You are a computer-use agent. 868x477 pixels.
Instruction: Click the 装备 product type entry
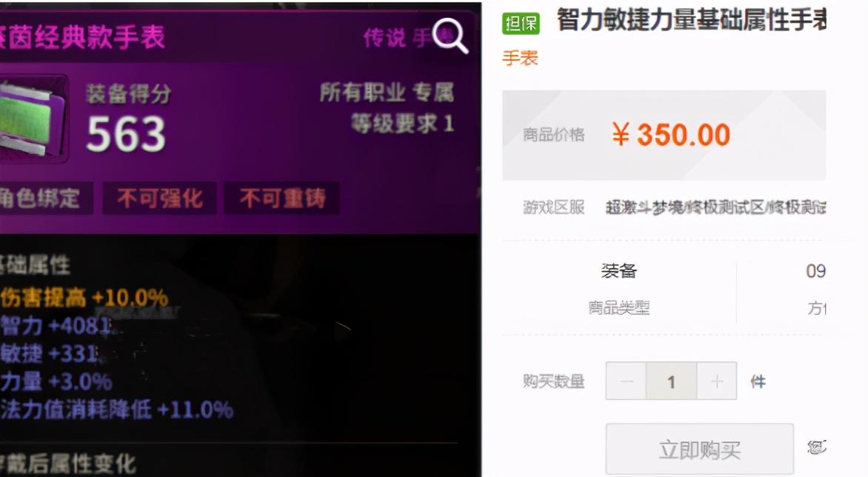(619, 271)
